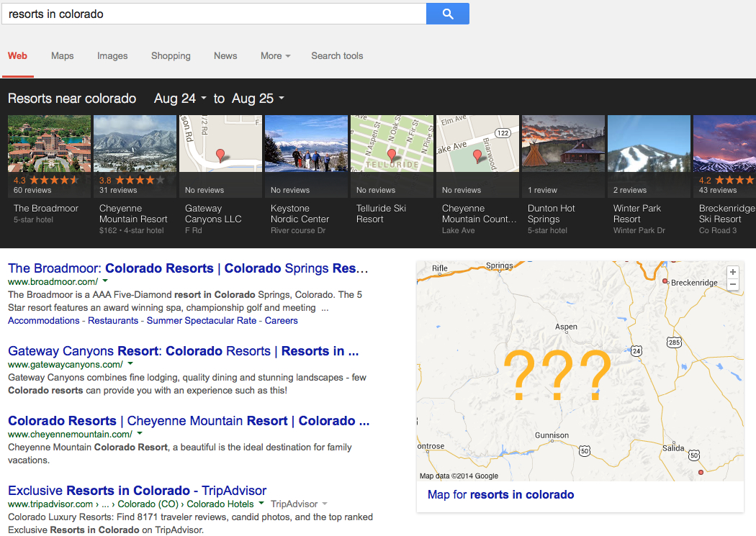Viewport: 756px width, 536px height.
Task: Open the News tab
Action: (225, 56)
